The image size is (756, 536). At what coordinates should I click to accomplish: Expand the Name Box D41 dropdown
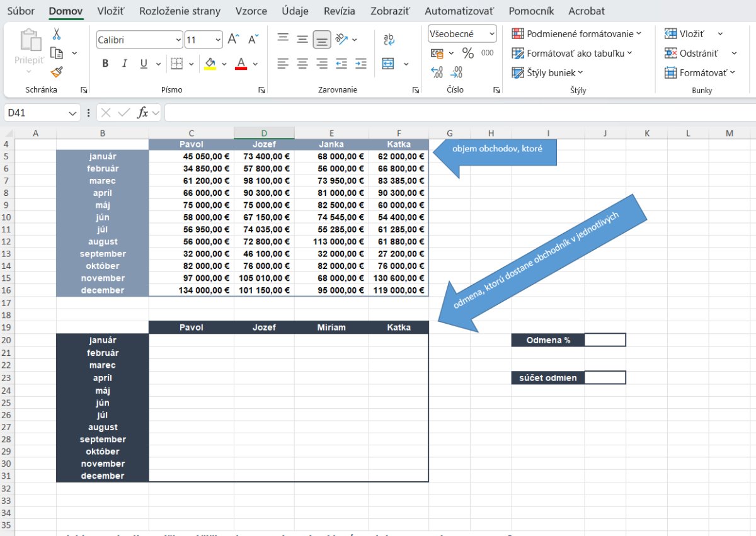(73, 113)
